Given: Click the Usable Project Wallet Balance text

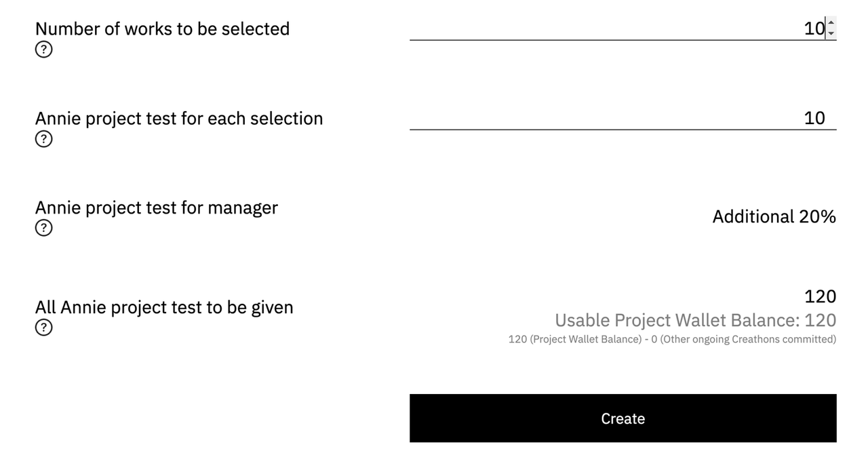Looking at the screenshot, I should (695, 320).
